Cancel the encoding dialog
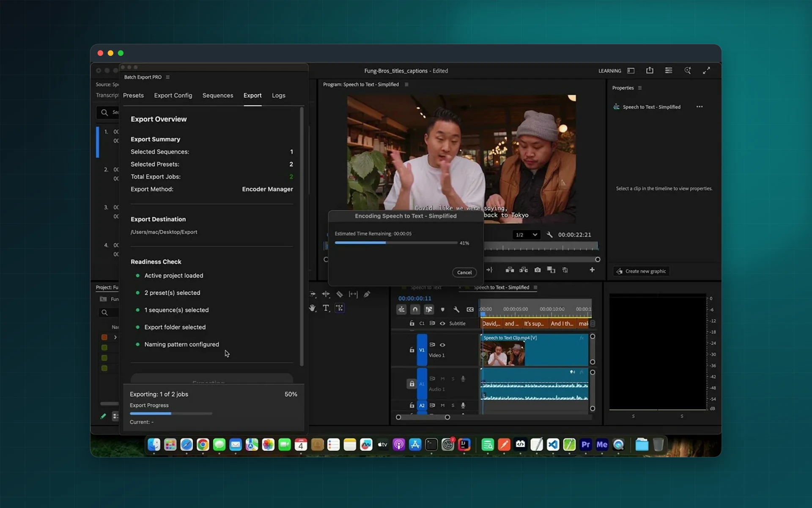This screenshot has width=812, height=508. click(464, 273)
